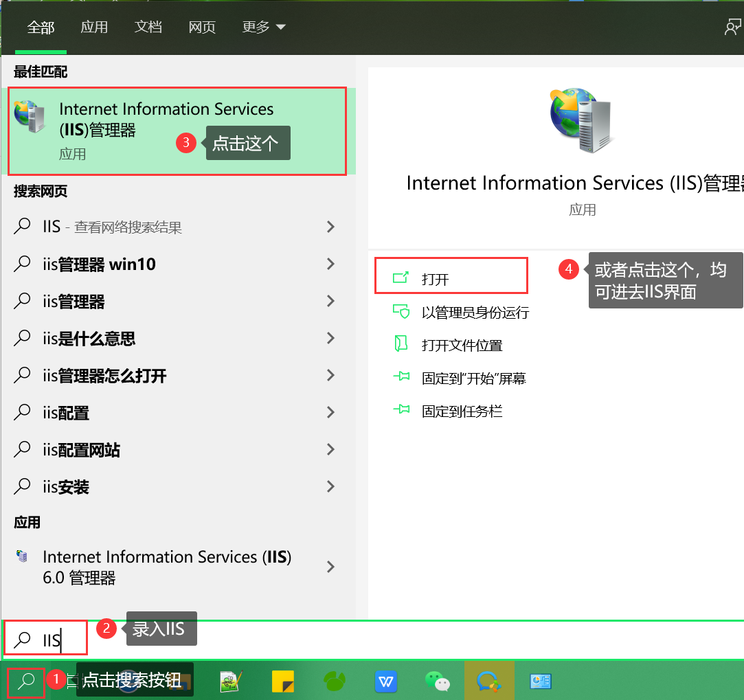
Task: Select IIS - 查看网络搜索结果 entry
Action: 113,227
